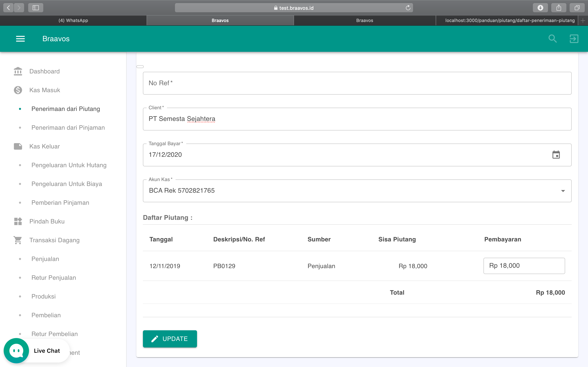
Task: Collapse the Kas Keluar menu section
Action: pyautogui.click(x=45, y=146)
